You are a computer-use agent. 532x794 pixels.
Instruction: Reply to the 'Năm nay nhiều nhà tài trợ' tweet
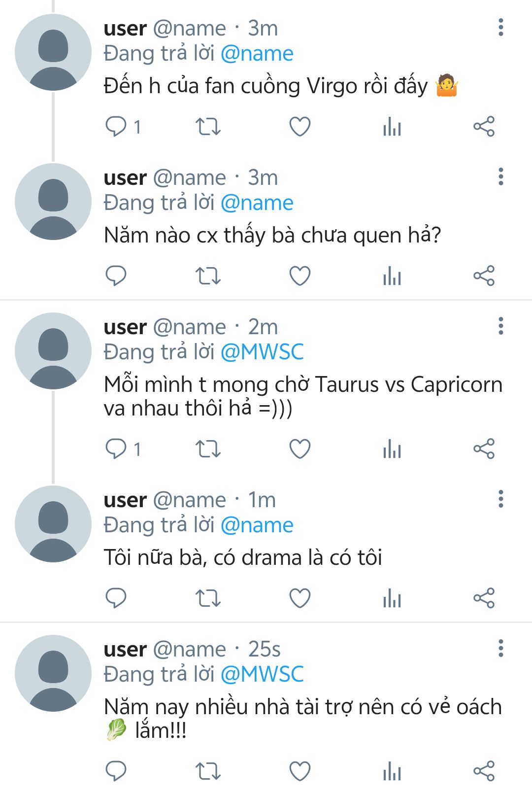pos(116,771)
